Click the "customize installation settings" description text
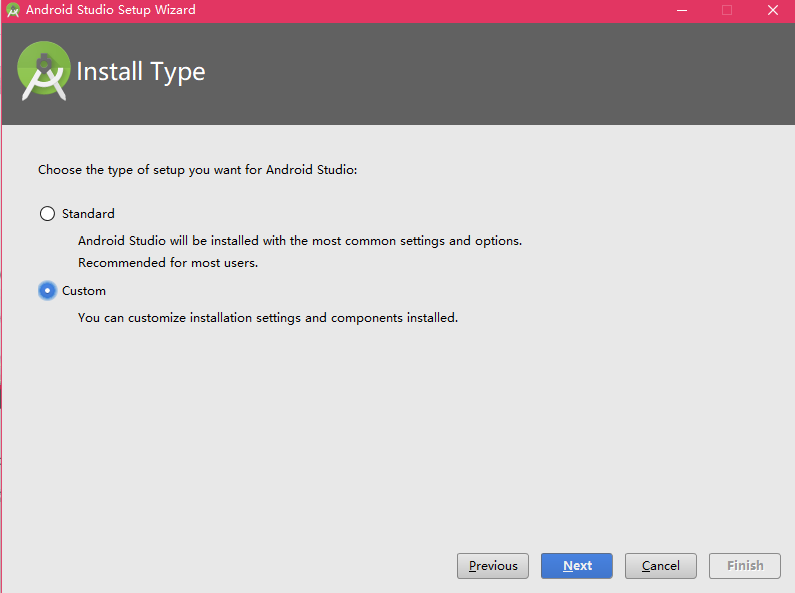The image size is (795, 593). click(268, 318)
